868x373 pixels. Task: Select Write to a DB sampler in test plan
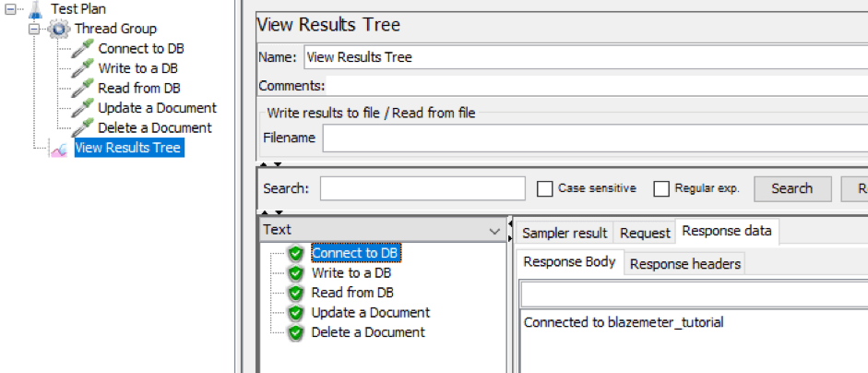point(138,68)
